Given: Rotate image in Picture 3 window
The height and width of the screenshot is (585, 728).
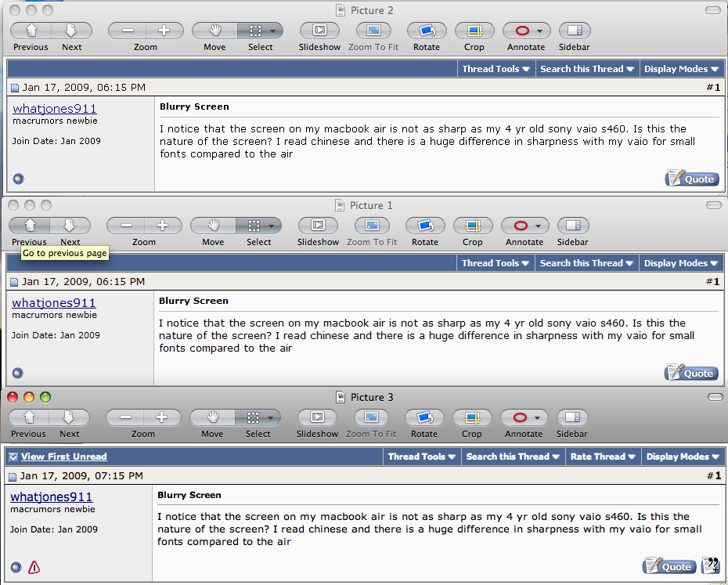Looking at the screenshot, I should click(424, 417).
